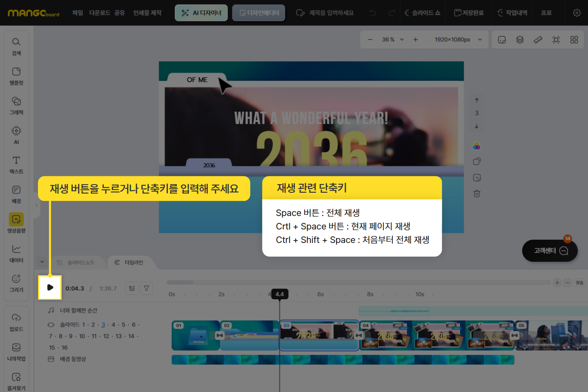Collapse the timeline panel with chevron
588x392 pixels.
42,262
